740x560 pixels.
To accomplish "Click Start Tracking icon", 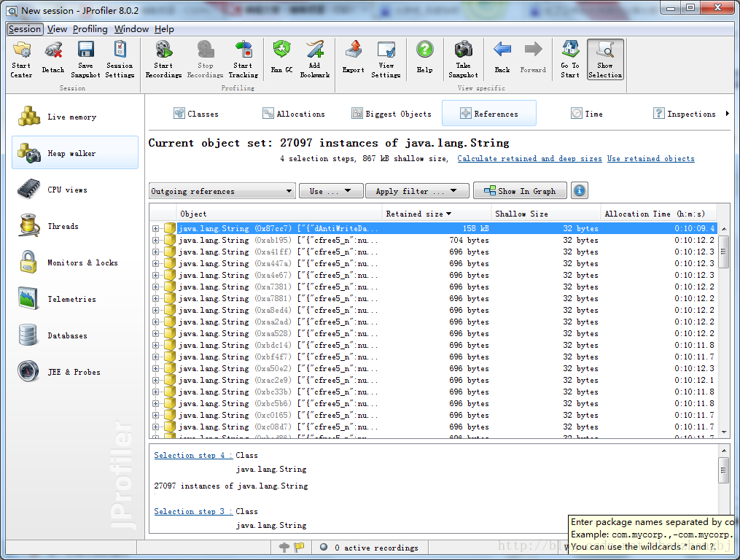I will (243, 60).
